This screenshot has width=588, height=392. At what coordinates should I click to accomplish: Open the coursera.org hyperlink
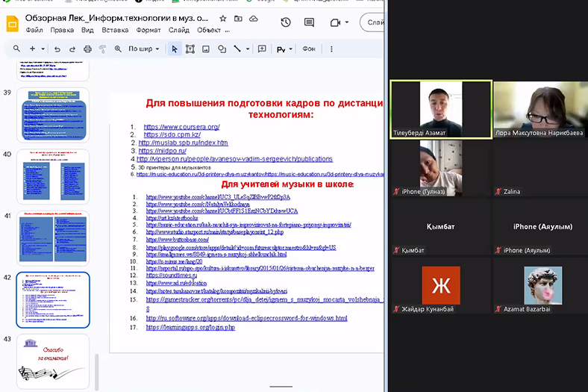click(181, 127)
